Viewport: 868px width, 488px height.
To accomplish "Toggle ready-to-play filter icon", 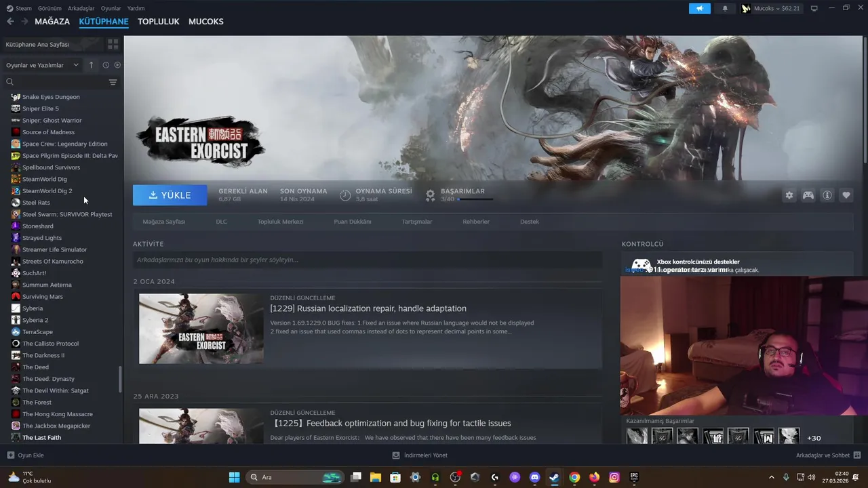I will [117, 65].
